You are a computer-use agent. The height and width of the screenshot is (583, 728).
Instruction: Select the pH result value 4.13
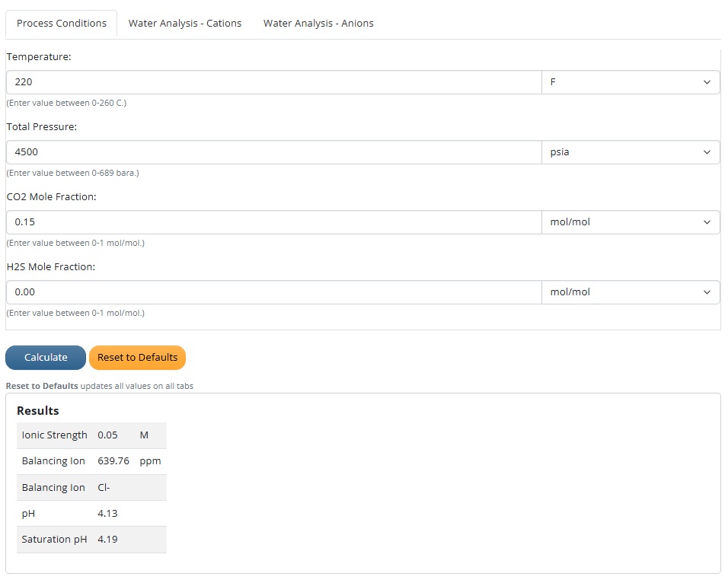pyautogui.click(x=107, y=514)
